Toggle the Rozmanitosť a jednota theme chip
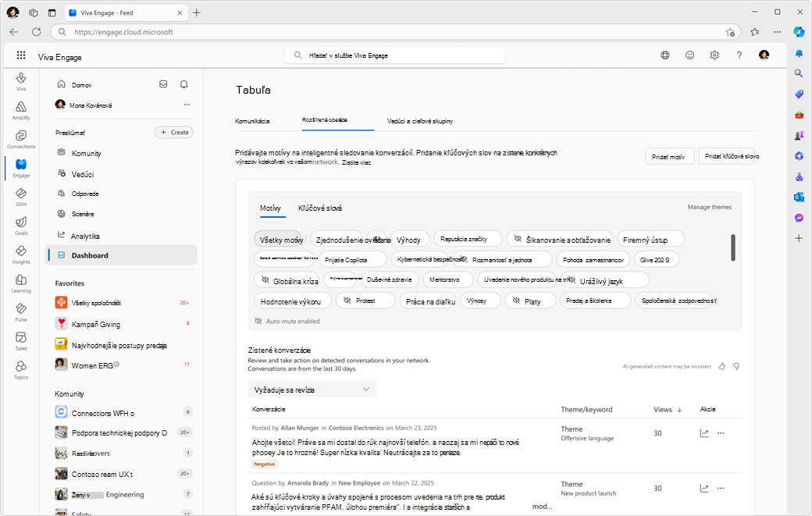Image resolution: width=812 pixels, height=516 pixels. [502, 259]
